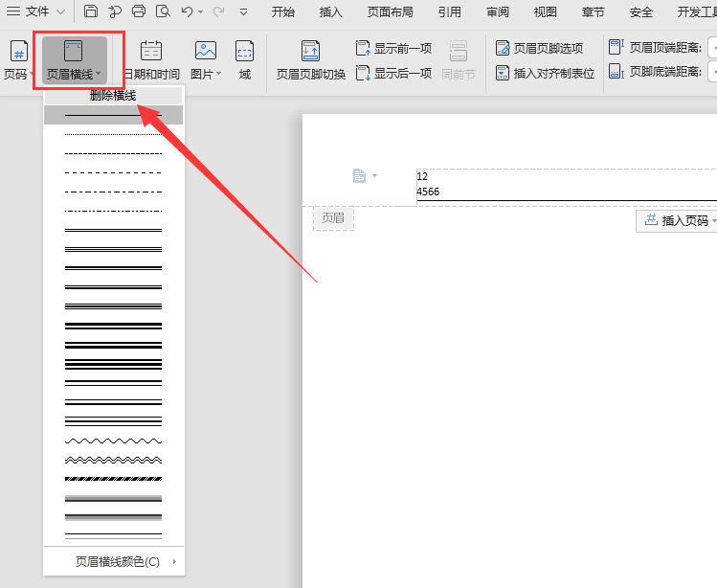Viewport: 717px width, 588px height.
Task: Click 插入对齐制表位 insert alignment tab
Action: (545, 73)
